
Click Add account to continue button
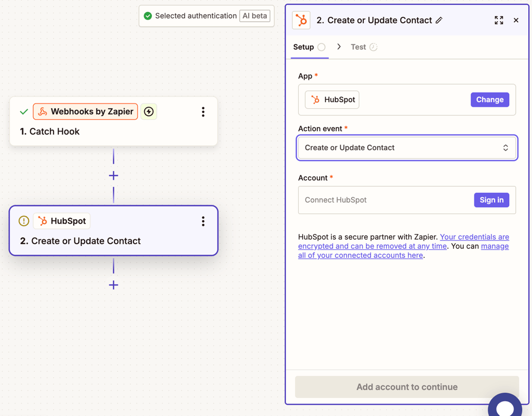[x=407, y=387]
